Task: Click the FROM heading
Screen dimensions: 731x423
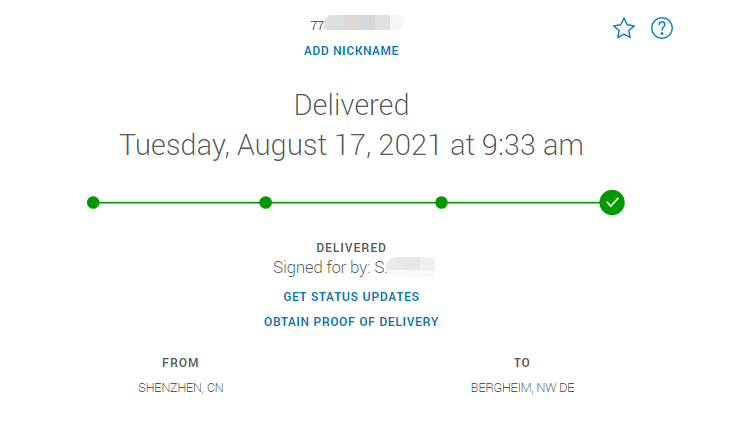Action: pos(180,363)
